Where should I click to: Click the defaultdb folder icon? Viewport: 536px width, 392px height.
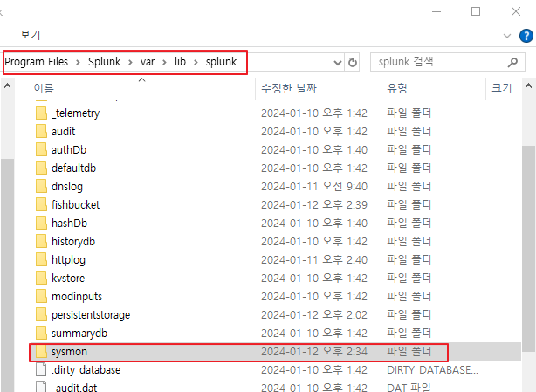coord(41,168)
